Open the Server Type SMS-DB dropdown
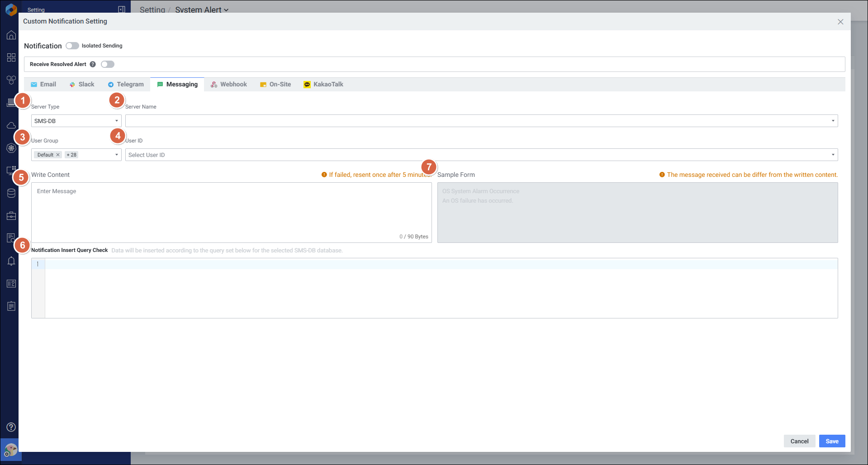868x465 pixels. point(76,121)
